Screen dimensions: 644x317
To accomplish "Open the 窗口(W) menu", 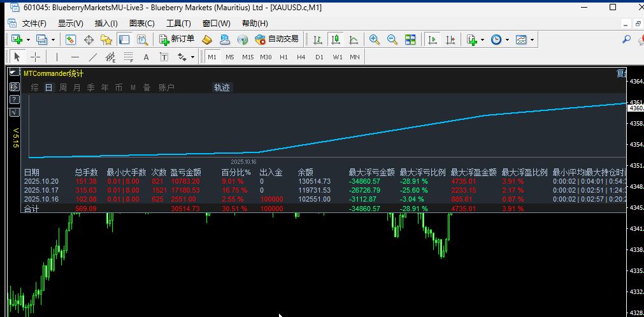I will coord(217,24).
